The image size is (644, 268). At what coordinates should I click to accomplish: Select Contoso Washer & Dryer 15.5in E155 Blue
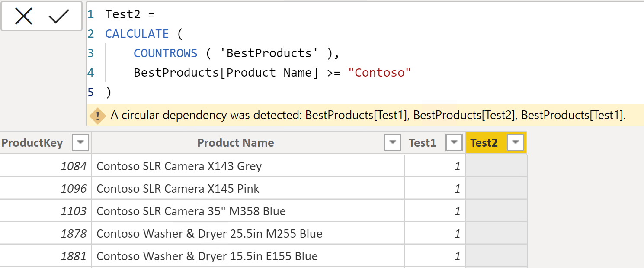click(248, 256)
